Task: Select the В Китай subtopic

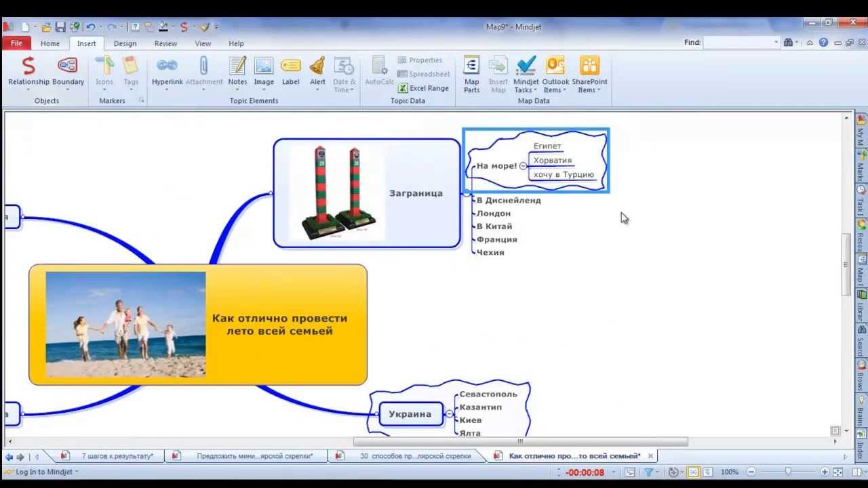Action: [494, 226]
